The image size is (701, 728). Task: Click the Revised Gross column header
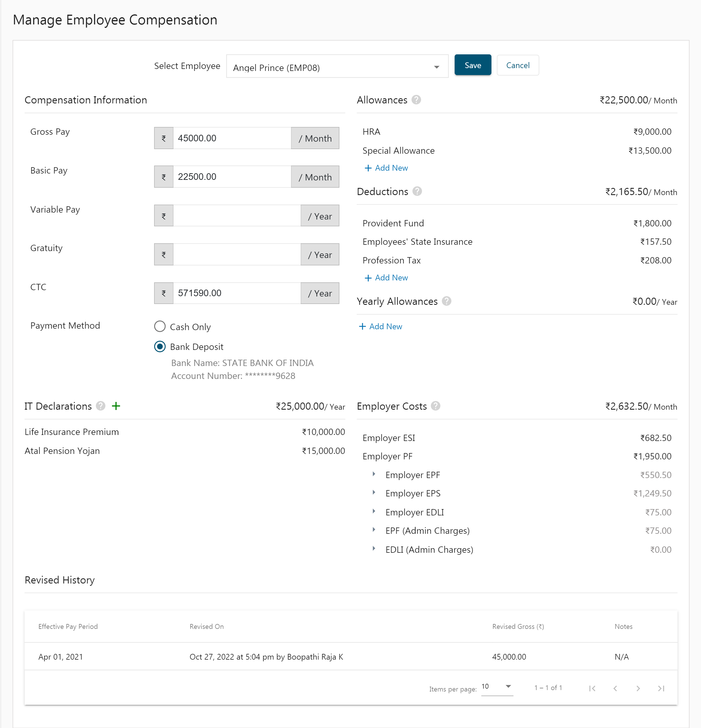[x=518, y=627]
